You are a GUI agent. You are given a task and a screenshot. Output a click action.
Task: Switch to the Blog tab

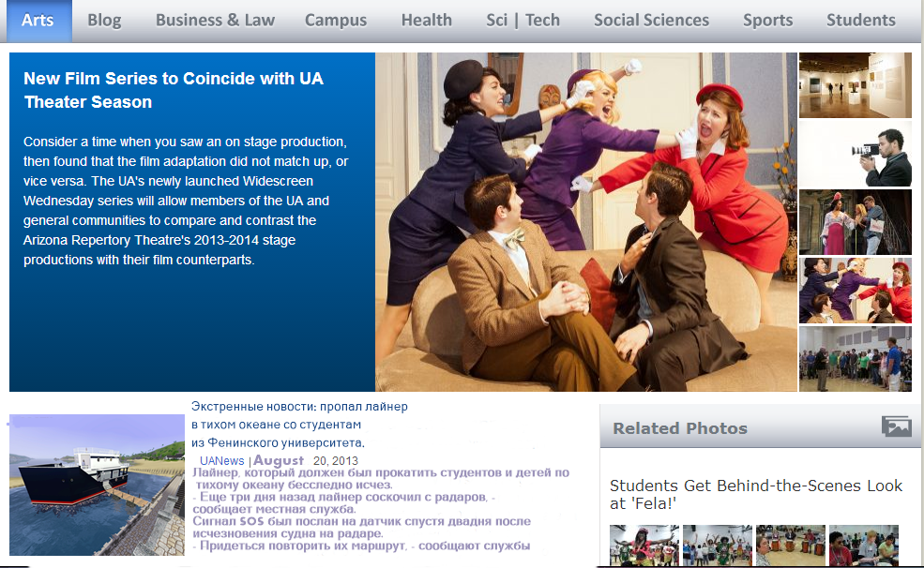tap(104, 20)
